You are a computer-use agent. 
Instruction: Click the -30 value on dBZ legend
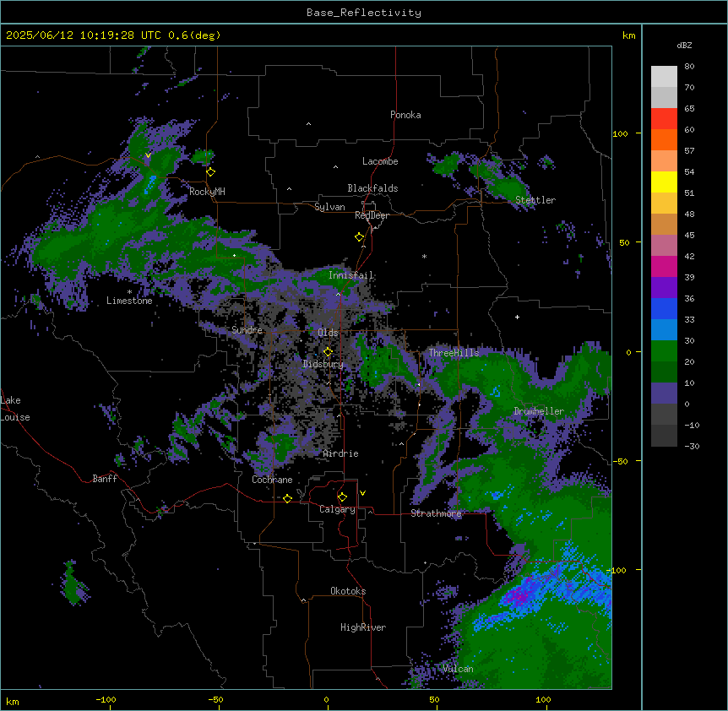click(692, 446)
